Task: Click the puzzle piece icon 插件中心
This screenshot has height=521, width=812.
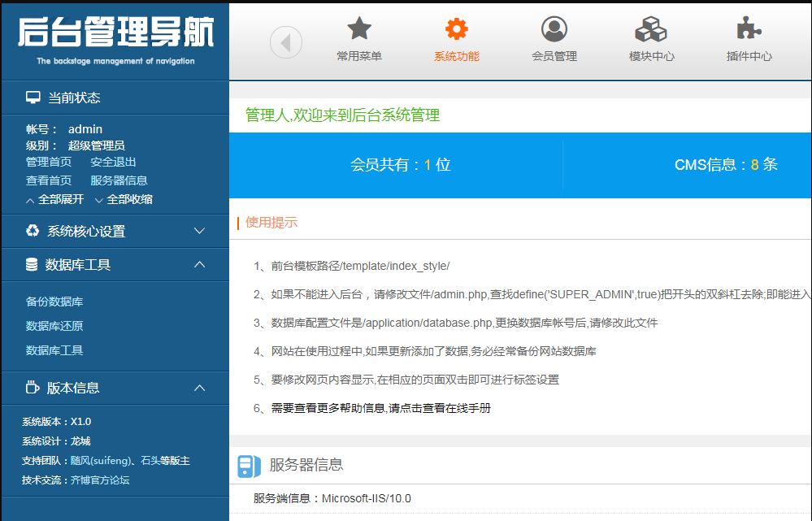Action: 749,28
